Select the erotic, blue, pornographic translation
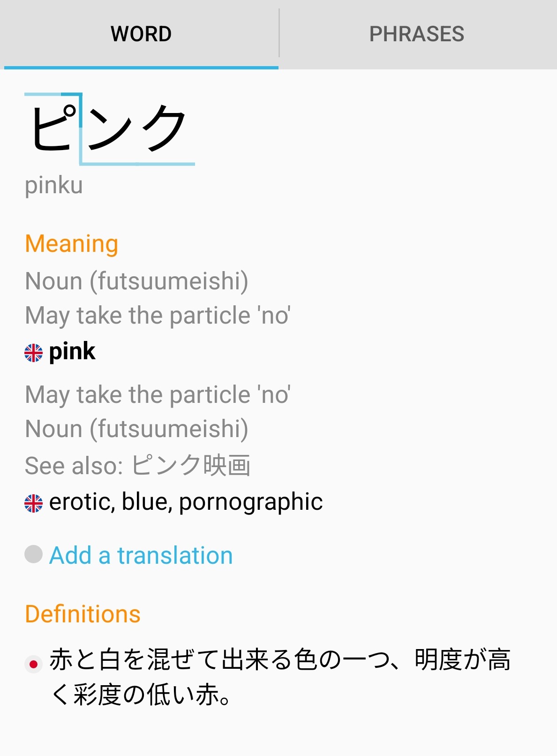Image resolution: width=557 pixels, height=756 pixels. coord(186,502)
